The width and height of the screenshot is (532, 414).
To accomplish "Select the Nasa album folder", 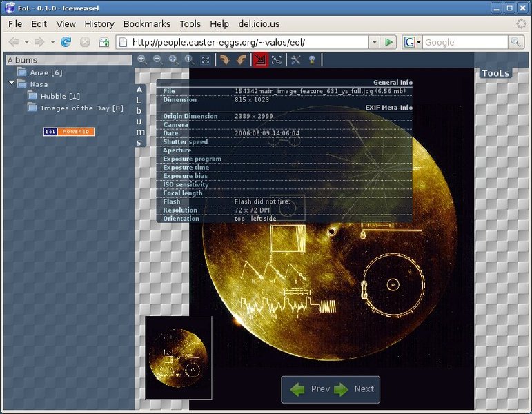I will pyautogui.click(x=32, y=83).
